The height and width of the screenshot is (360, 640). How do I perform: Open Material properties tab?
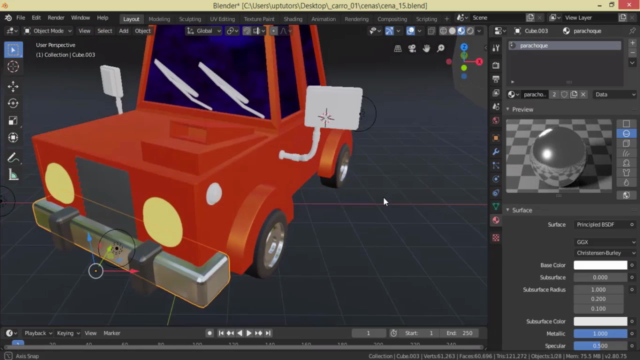[x=496, y=220]
